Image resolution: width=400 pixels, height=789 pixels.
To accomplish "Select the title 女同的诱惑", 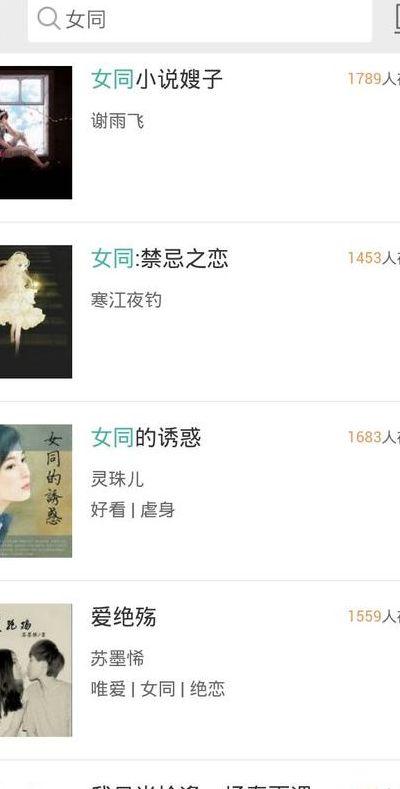I will (146, 438).
